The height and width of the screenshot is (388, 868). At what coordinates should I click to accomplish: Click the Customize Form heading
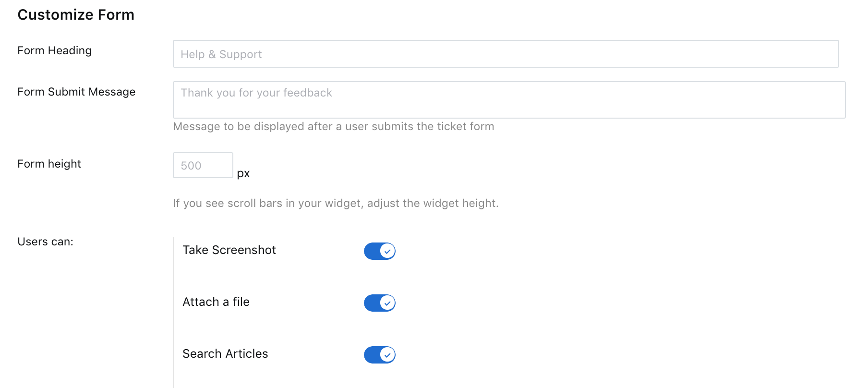(76, 15)
